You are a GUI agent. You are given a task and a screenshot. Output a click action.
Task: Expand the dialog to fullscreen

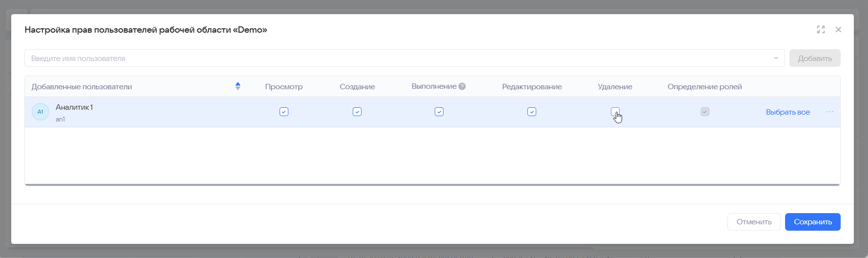(821, 30)
